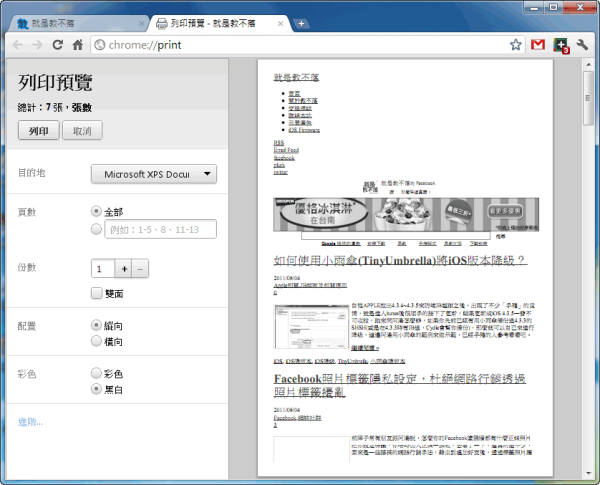Click the TinyUmbrella article headline in preview
The width and height of the screenshot is (600, 485).
click(400, 261)
